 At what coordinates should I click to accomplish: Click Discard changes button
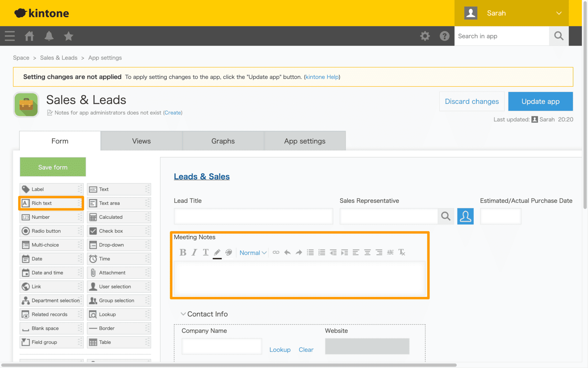(x=472, y=102)
